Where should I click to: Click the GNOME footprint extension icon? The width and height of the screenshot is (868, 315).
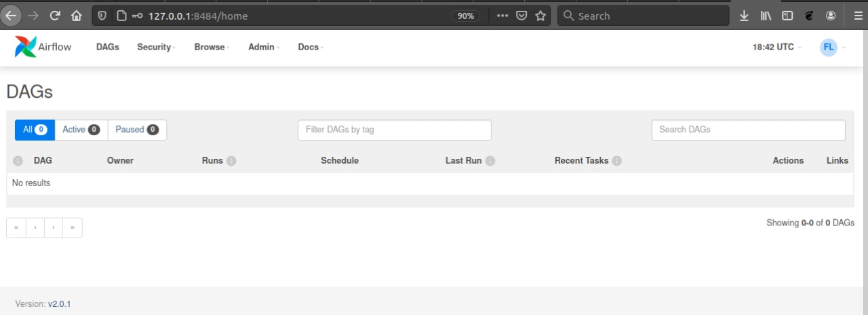809,16
